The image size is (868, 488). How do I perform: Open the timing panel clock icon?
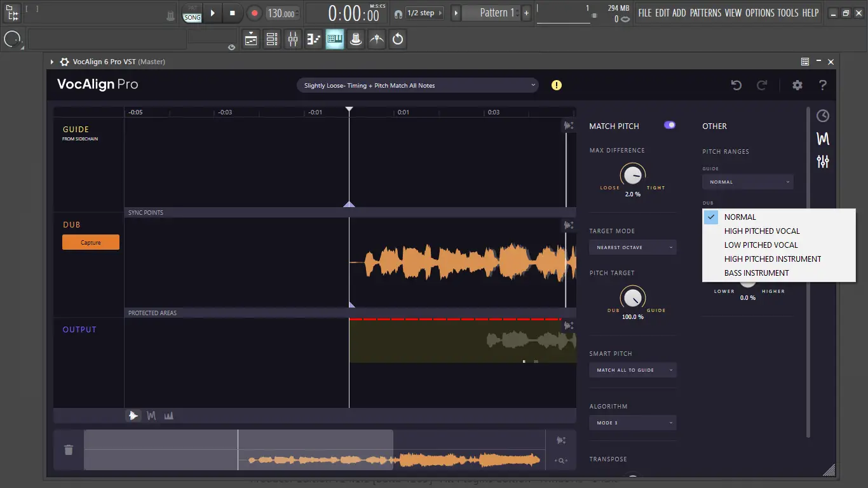(823, 116)
